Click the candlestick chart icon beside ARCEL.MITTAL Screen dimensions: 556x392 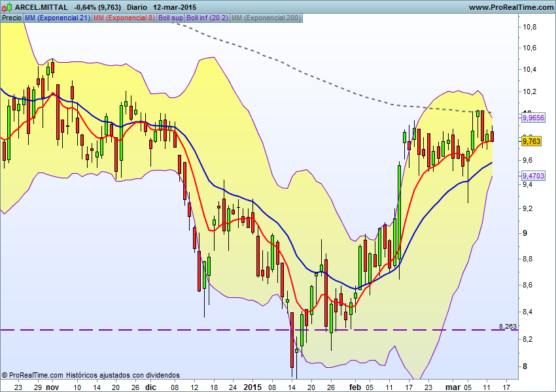7,7
